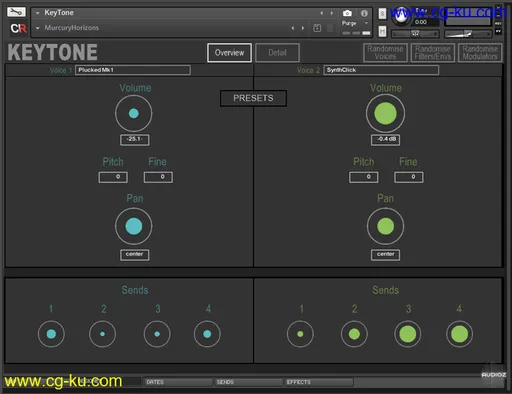Screen dimensions: 512x394
Task: Open Voice 2 SynthClick sample selector
Action: [x=381, y=70]
